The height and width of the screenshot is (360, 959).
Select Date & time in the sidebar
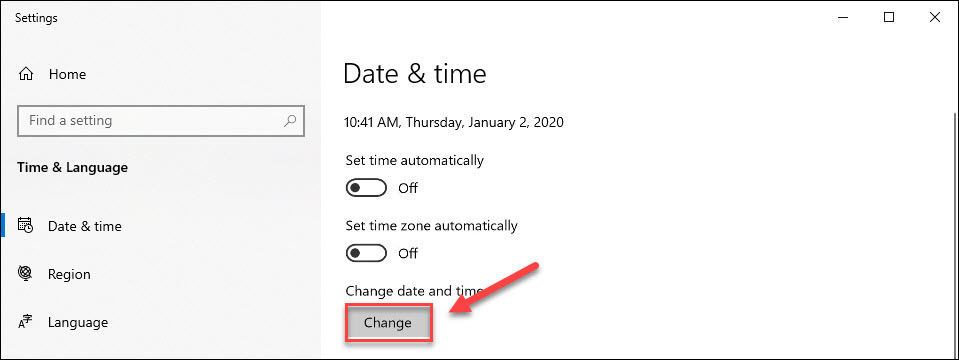[x=85, y=226]
